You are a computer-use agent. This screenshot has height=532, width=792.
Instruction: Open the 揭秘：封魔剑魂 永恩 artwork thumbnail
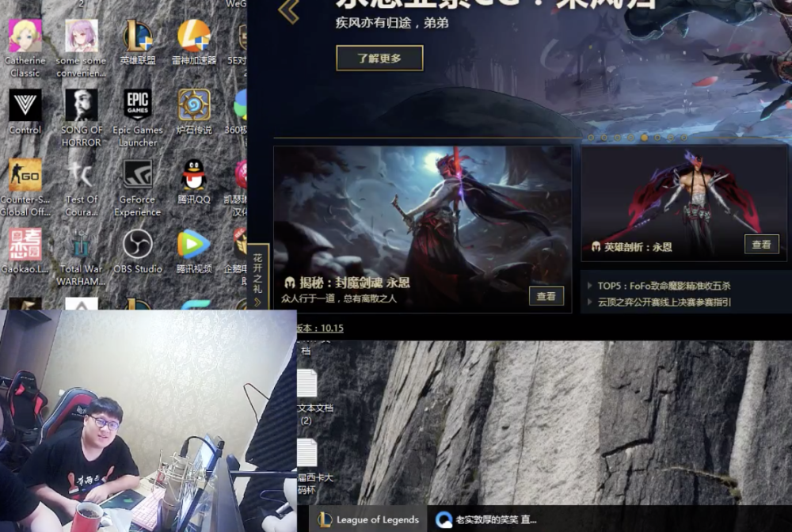[423, 229]
